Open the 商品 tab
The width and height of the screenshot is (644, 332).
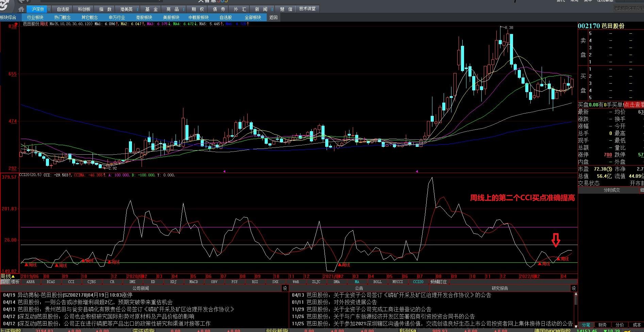tap(172, 10)
